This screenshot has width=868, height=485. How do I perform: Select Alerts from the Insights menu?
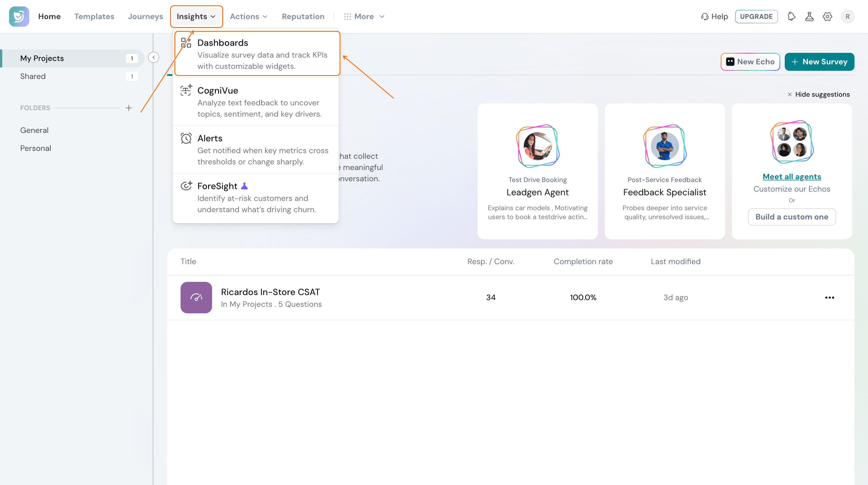256,149
